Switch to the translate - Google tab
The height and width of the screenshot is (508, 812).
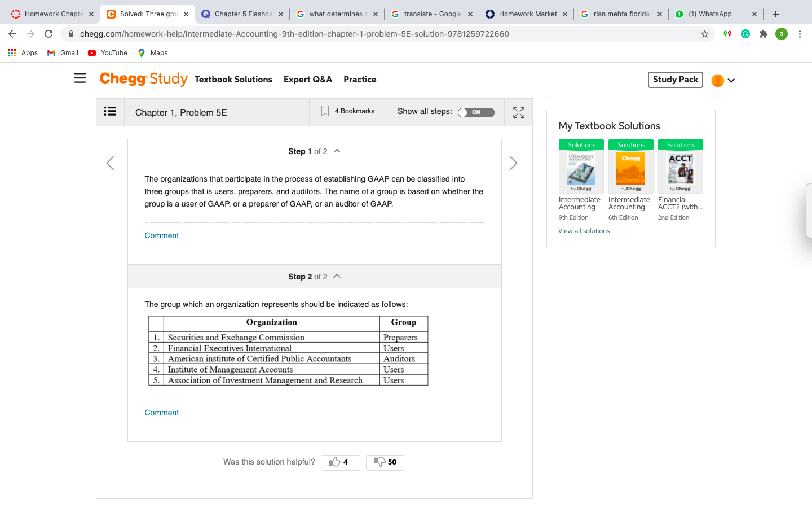pos(432,14)
